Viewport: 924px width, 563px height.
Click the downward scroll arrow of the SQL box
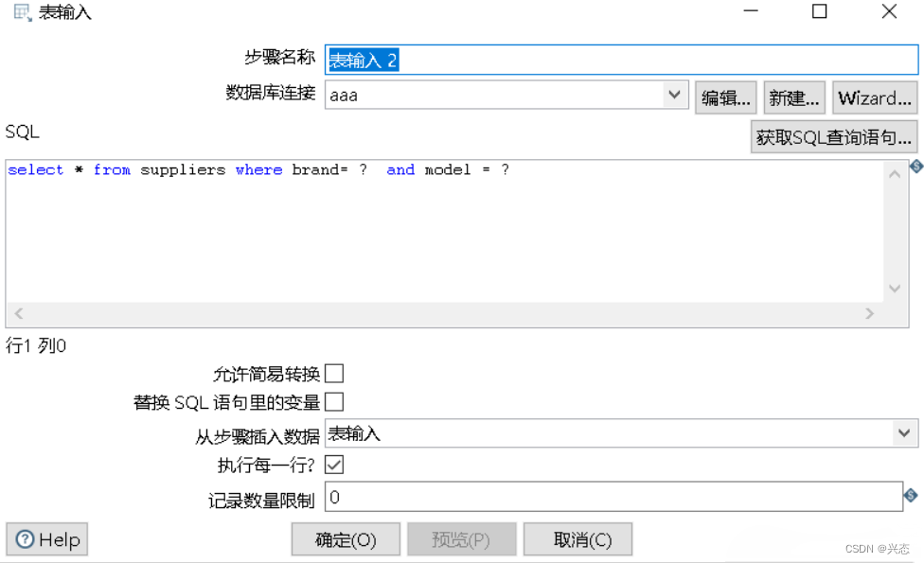(x=894, y=289)
